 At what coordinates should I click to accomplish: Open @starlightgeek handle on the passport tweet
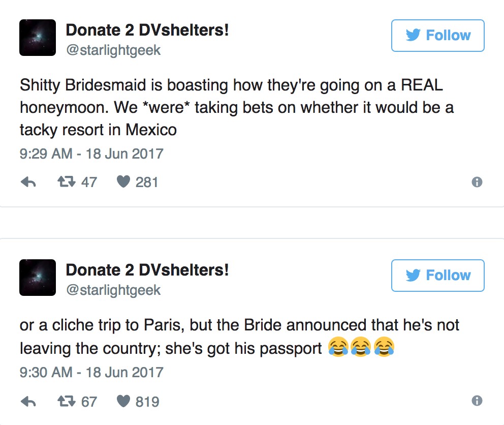(x=113, y=290)
